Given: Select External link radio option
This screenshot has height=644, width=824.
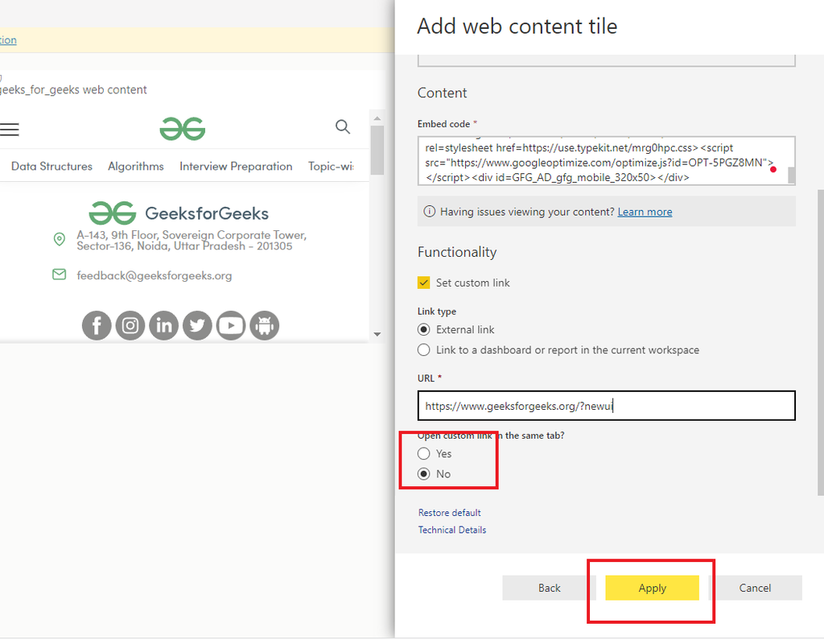Looking at the screenshot, I should (423, 329).
